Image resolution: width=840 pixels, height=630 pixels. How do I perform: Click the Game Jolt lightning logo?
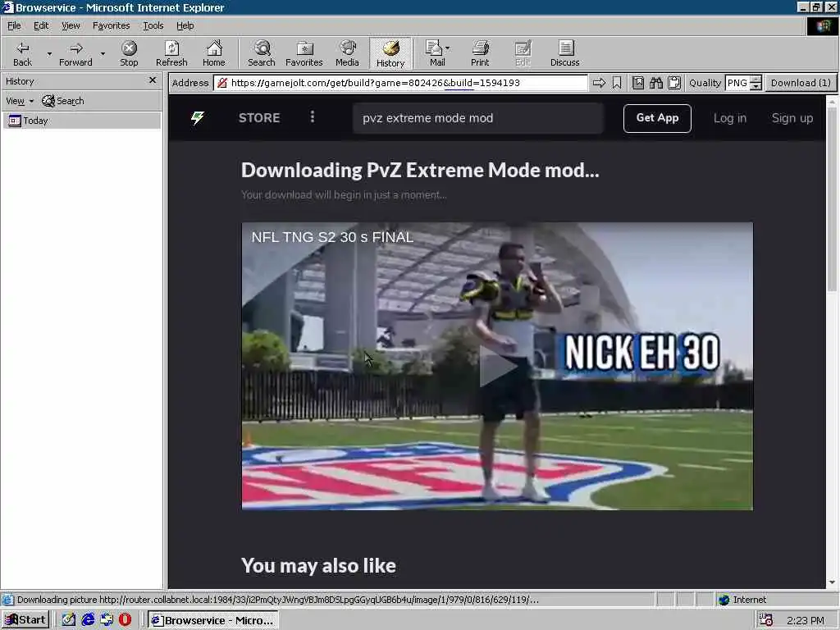click(198, 118)
